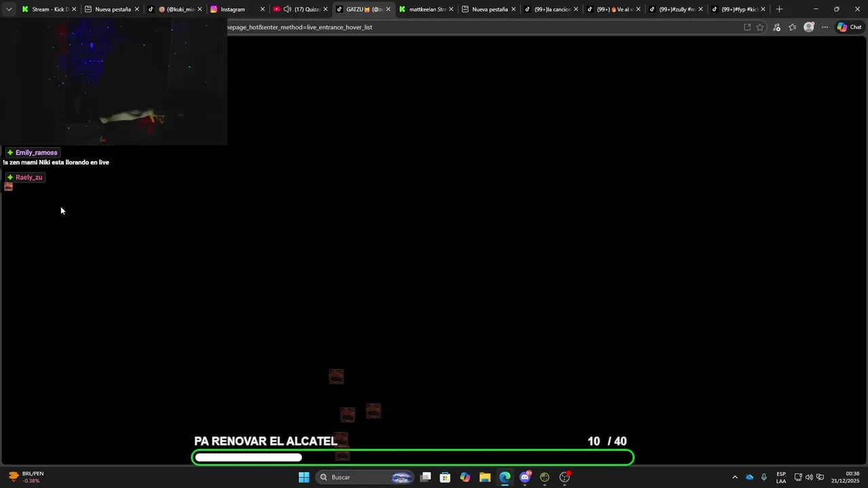Click the Raely_zu username in chat
Viewport: 868px width, 488px height.
pos(29,177)
